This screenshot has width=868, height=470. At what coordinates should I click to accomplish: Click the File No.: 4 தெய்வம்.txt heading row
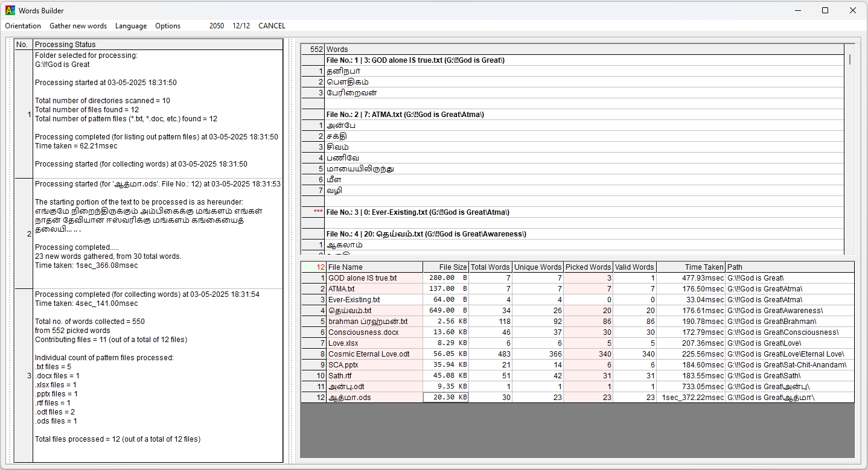tap(584, 234)
